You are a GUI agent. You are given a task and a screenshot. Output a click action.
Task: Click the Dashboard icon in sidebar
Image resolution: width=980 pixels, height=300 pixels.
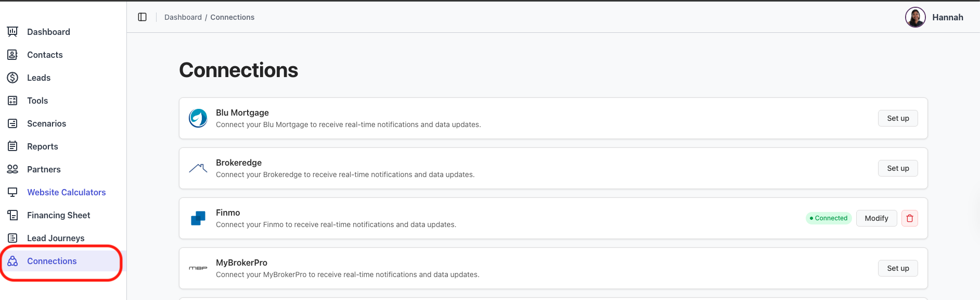click(x=12, y=32)
